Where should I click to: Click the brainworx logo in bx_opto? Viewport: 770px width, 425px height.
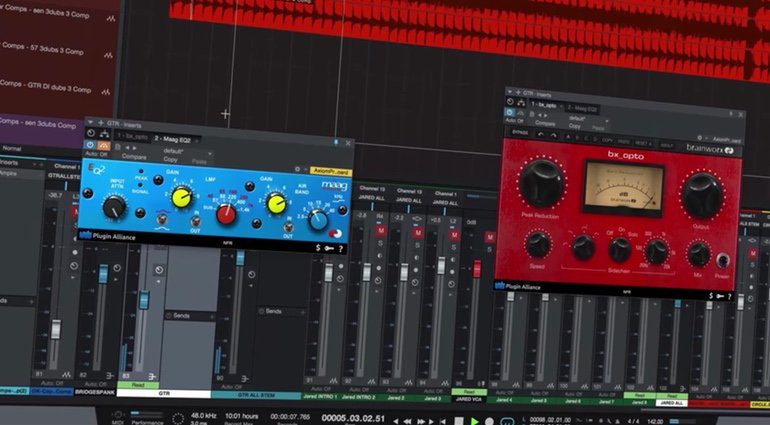(710, 149)
